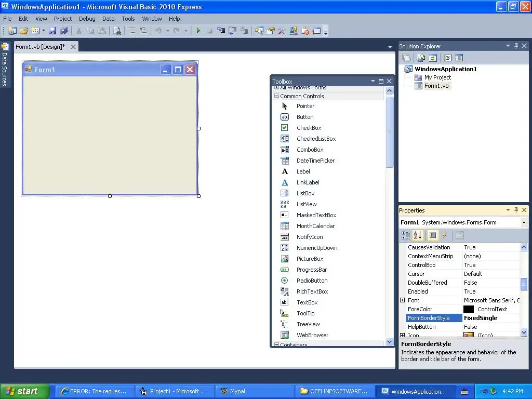Click the Step Into toolbar icon

[x=221, y=31]
